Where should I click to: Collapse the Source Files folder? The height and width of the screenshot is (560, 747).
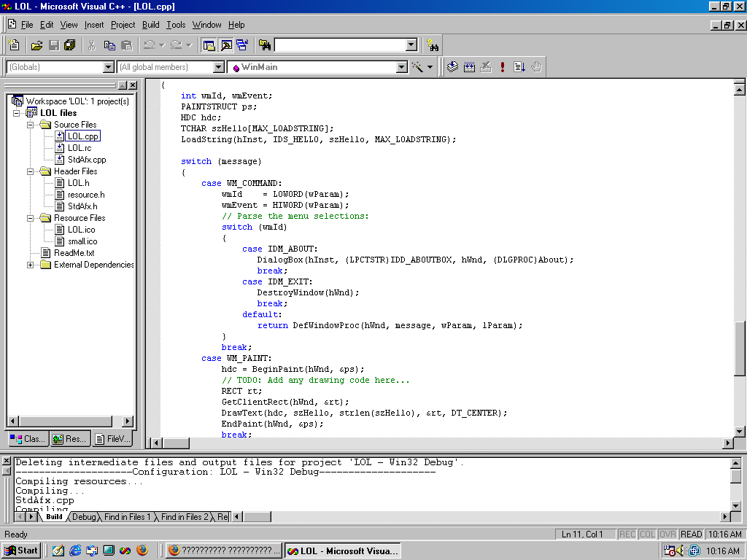click(x=31, y=125)
